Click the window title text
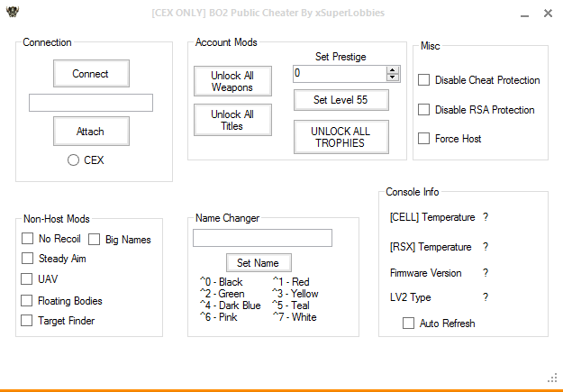 coord(268,13)
